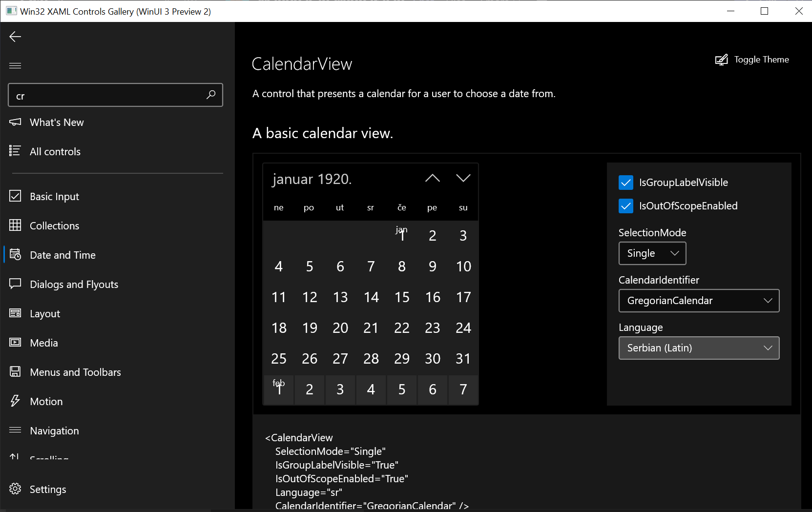812x512 pixels.
Task: Navigate to next month with down chevron
Action: (463, 178)
